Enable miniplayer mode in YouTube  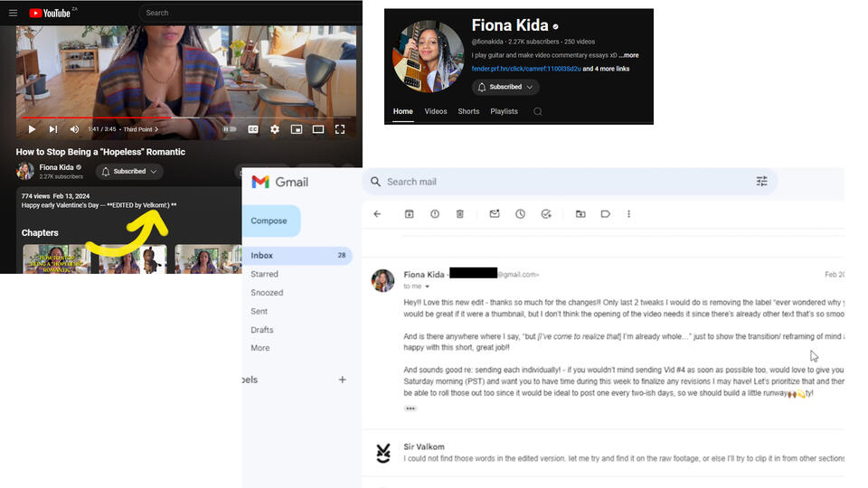click(x=297, y=129)
